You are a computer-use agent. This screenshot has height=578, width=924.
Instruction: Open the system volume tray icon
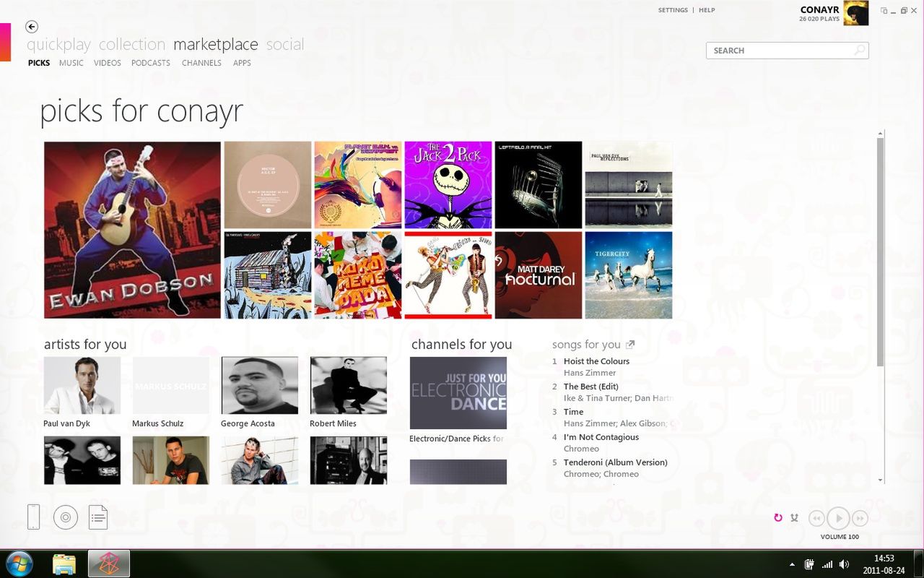tap(844, 564)
